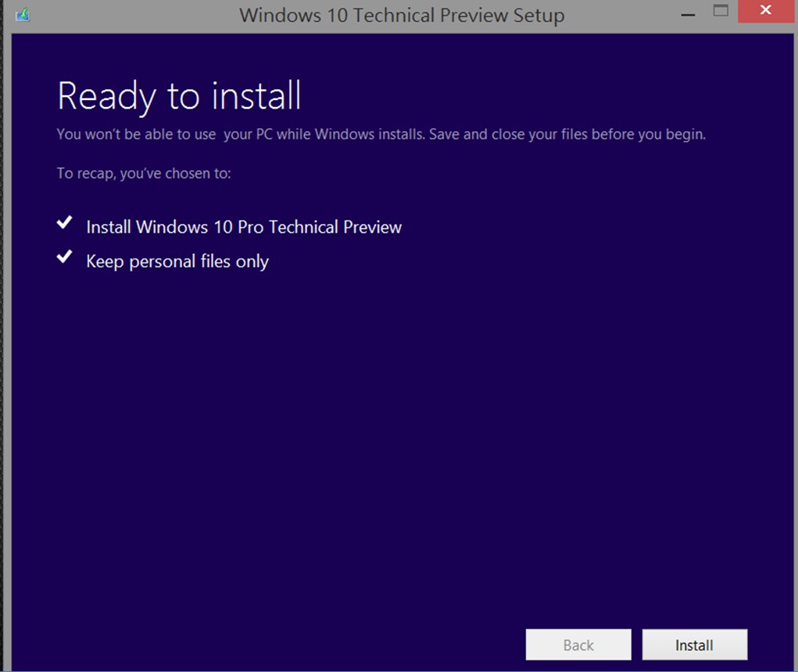Image resolution: width=798 pixels, height=672 pixels.
Task: Click the You won't be able to use your PC sentence
Action: 241,134
